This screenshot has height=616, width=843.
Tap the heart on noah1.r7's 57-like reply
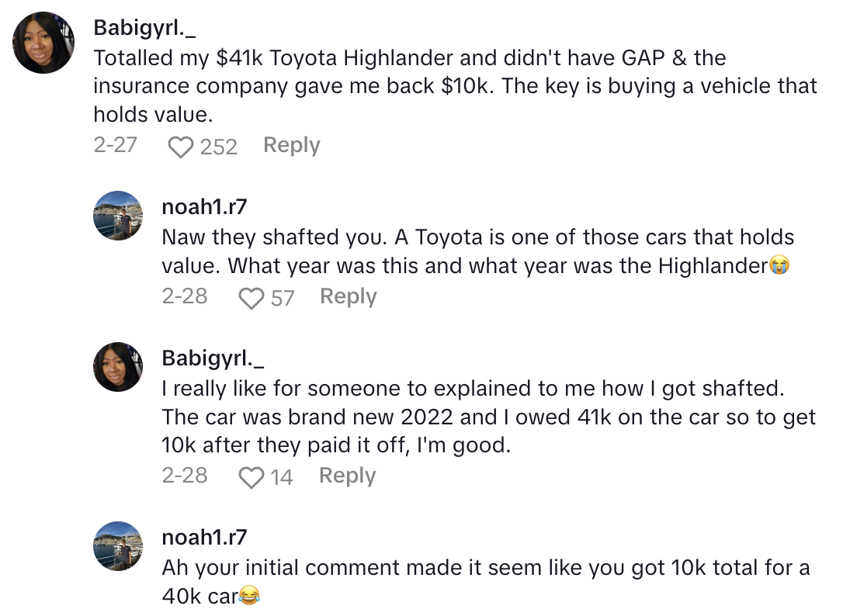251,298
